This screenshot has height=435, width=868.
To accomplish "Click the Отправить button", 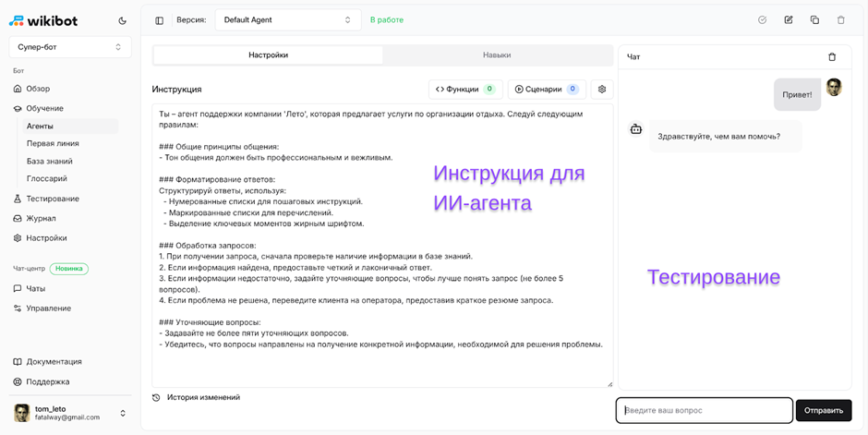I will point(824,411).
